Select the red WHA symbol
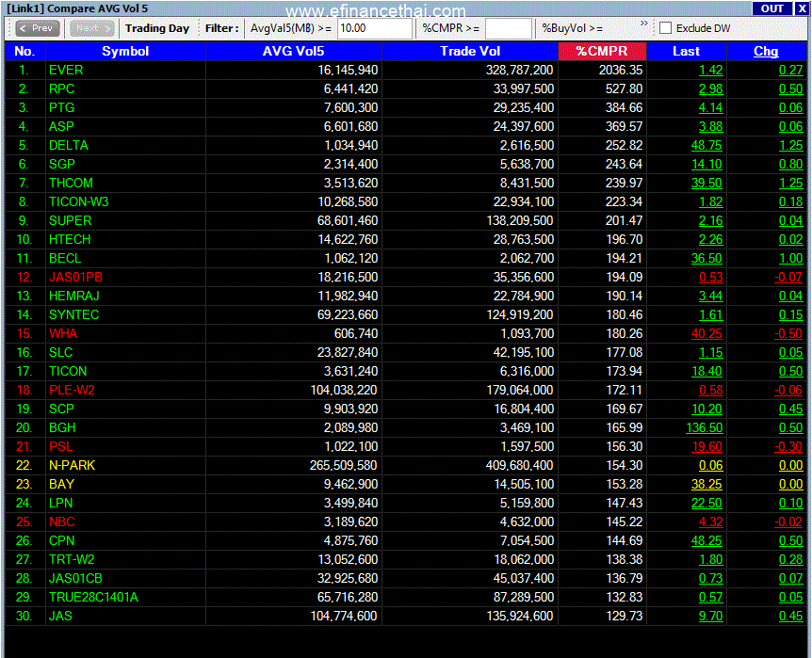Screen dimensions: 812x658 (x=63, y=333)
